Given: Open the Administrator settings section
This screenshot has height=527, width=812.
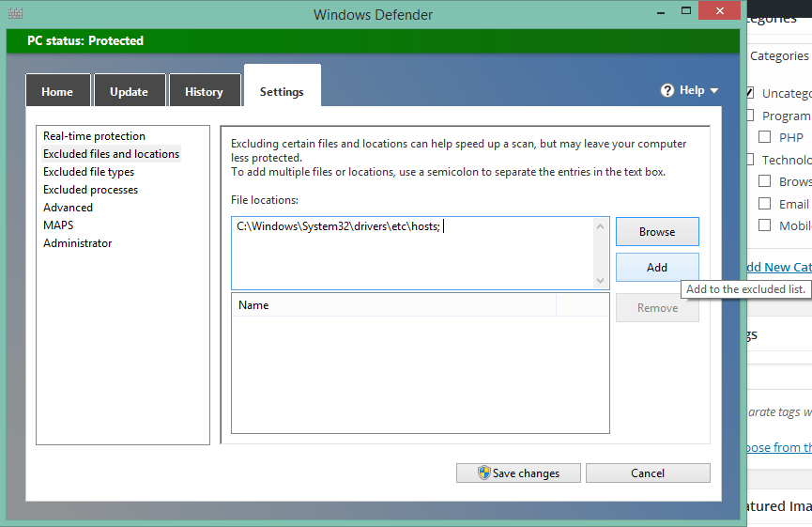Looking at the screenshot, I should (78, 243).
